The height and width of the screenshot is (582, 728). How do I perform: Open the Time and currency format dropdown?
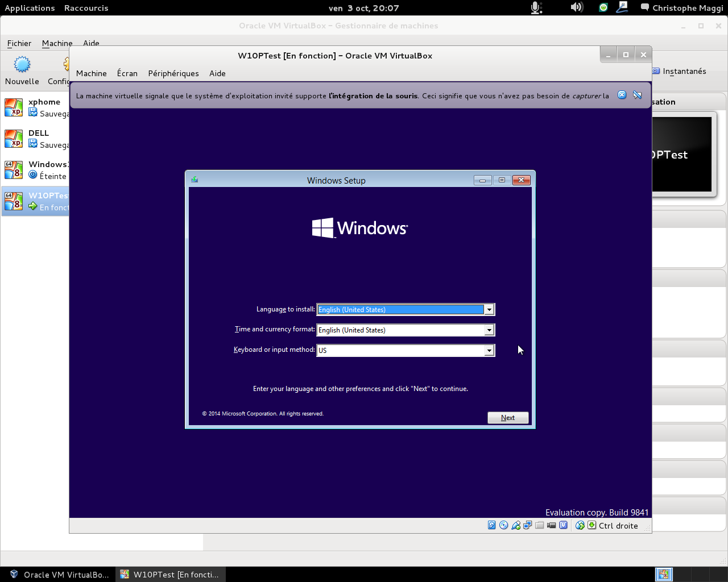[x=489, y=330]
